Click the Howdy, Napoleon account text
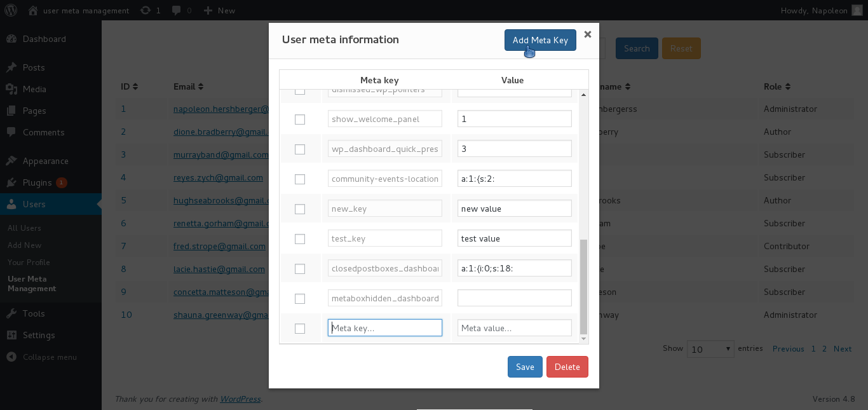 click(x=814, y=10)
